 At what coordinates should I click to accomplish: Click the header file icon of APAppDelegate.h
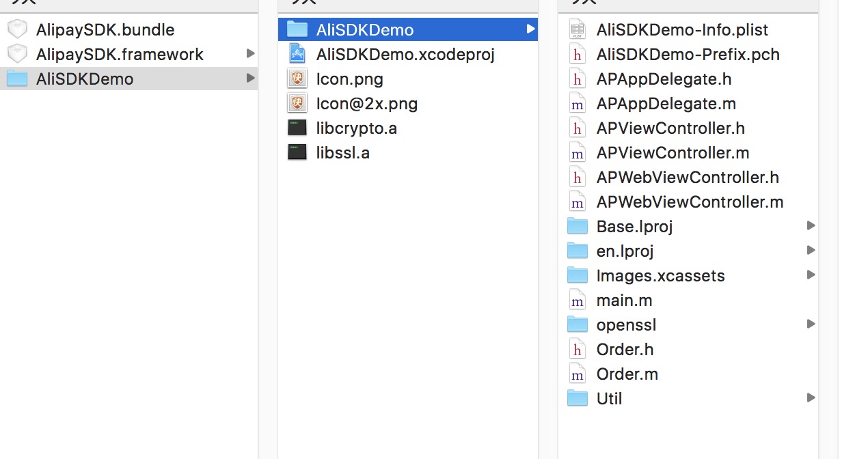pyautogui.click(x=578, y=79)
